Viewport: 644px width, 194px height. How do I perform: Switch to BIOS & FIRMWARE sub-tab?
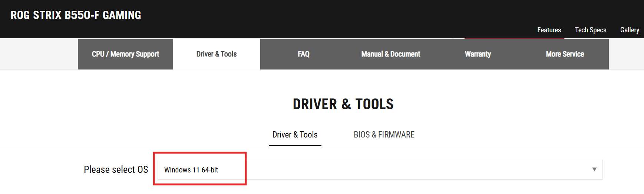click(x=384, y=135)
